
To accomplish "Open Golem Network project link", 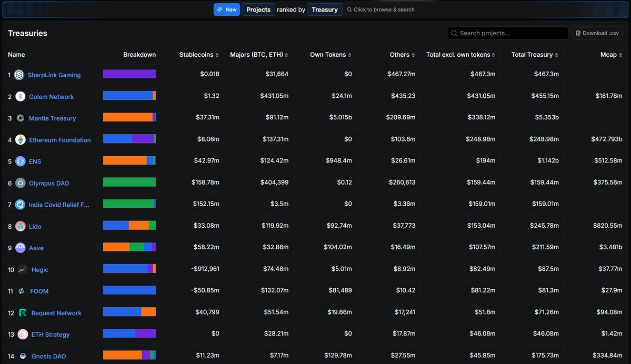I will [x=51, y=97].
